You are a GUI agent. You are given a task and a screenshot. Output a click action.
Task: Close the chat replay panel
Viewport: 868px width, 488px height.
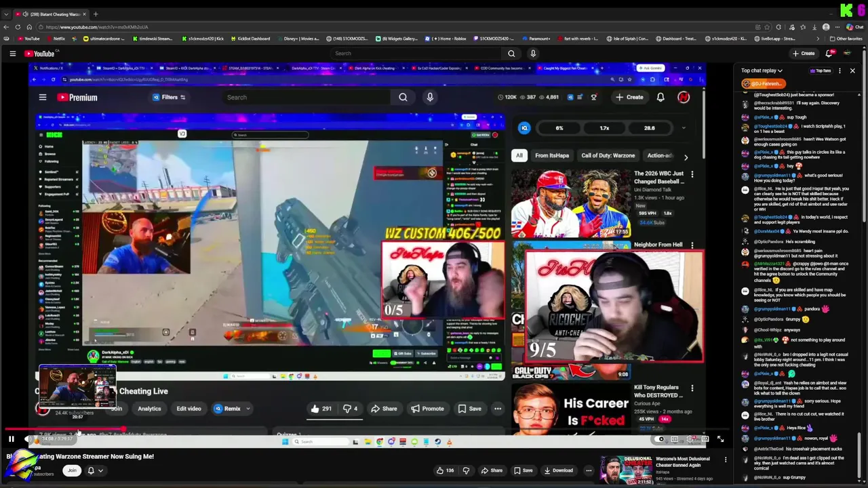pyautogui.click(x=852, y=70)
